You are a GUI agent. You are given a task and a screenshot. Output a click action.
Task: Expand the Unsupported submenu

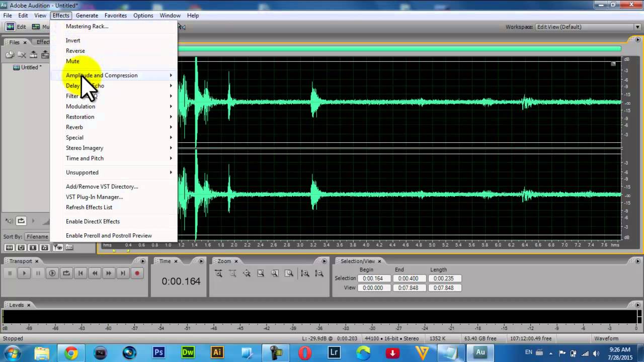[x=113, y=172]
